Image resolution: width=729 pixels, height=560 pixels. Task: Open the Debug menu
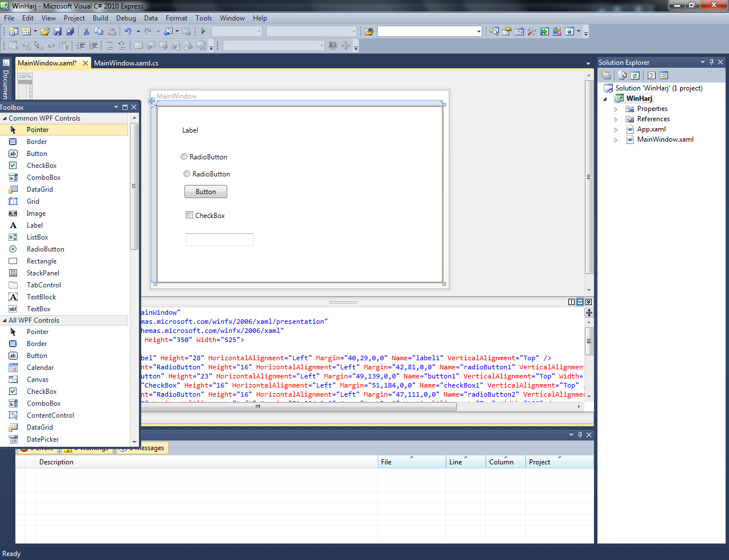(x=126, y=18)
